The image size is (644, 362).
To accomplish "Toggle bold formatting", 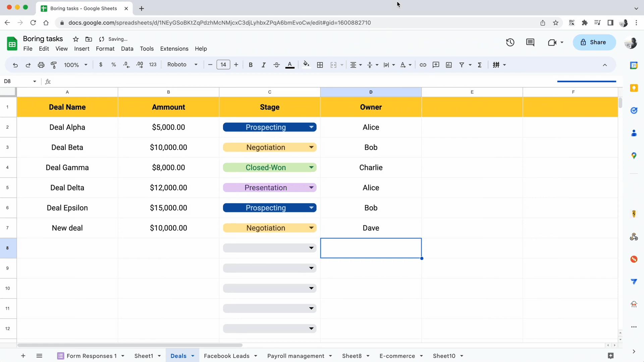I will [x=251, y=65].
